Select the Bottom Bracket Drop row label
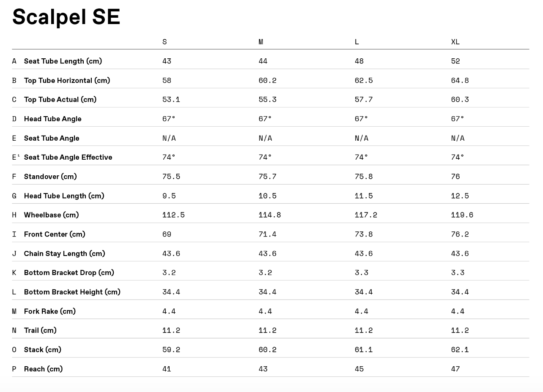This screenshot has height=392, width=543. point(69,272)
